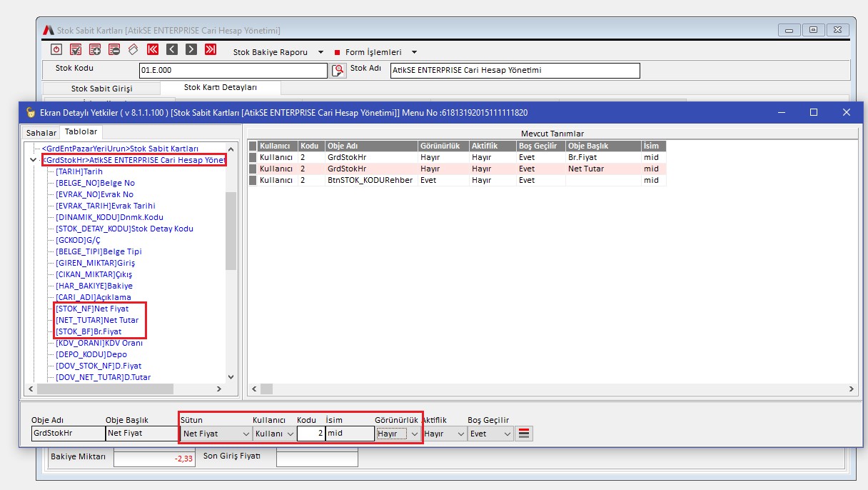Click the Stok Adı input field

(x=515, y=71)
